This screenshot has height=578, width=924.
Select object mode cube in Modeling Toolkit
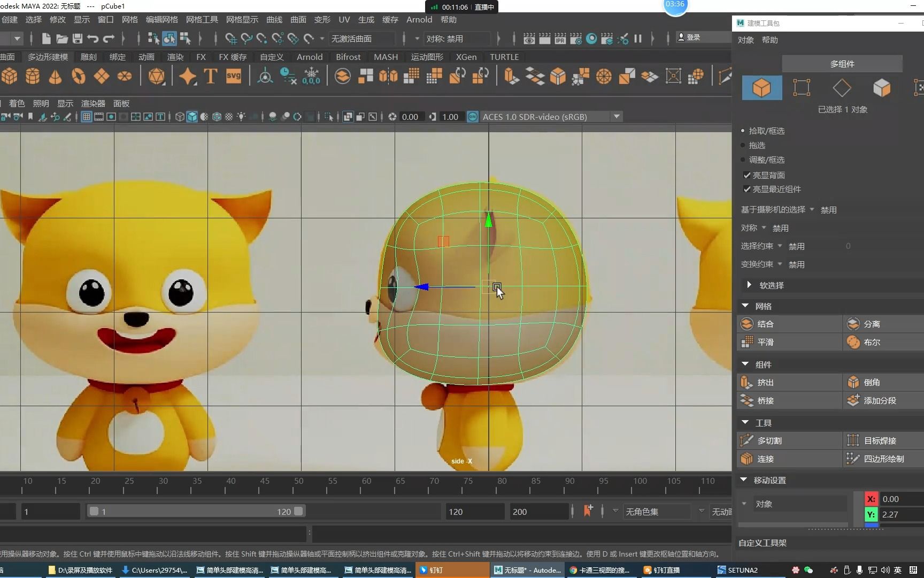(x=761, y=88)
